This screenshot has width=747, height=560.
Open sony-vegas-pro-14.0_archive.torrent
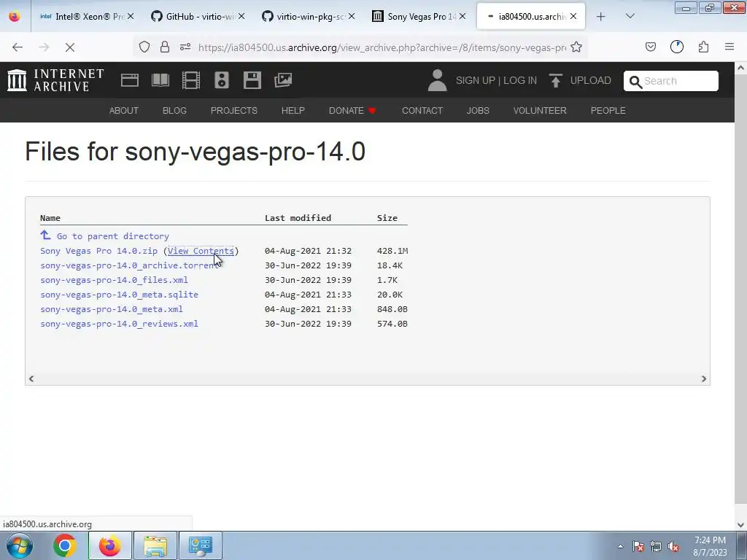(x=129, y=265)
